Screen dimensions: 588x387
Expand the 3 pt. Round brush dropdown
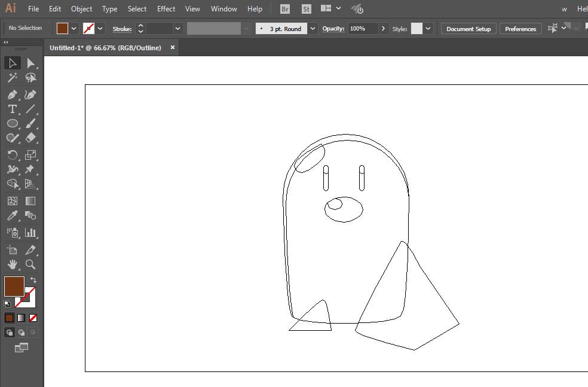coord(313,29)
